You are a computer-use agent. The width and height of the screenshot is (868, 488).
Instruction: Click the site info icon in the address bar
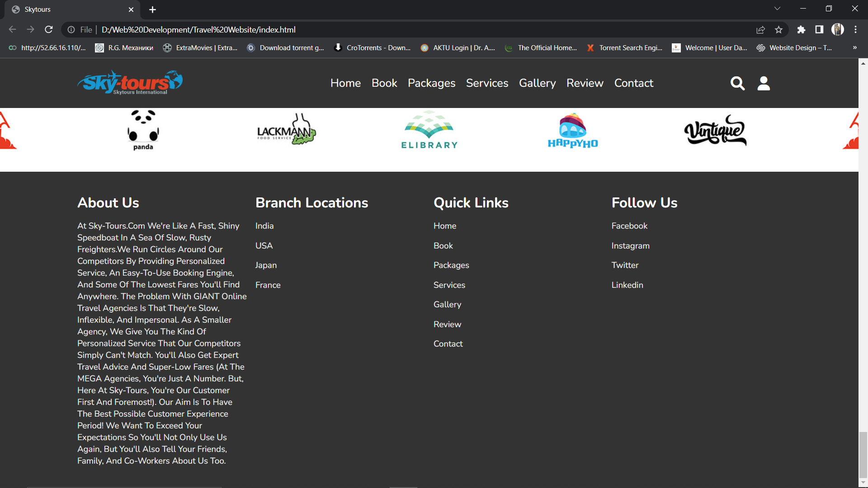[71, 29]
